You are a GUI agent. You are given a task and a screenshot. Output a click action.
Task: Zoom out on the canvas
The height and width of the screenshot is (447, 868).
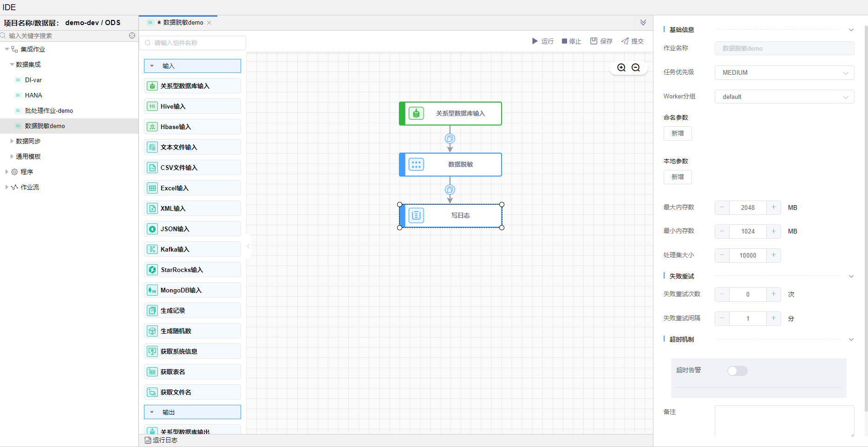(636, 68)
